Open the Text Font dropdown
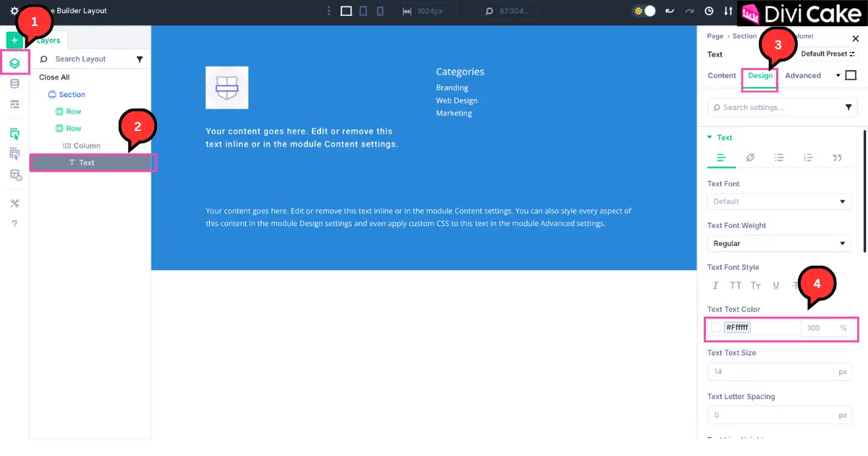Image resolution: width=868 pixels, height=456 pixels. click(x=779, y=201)
